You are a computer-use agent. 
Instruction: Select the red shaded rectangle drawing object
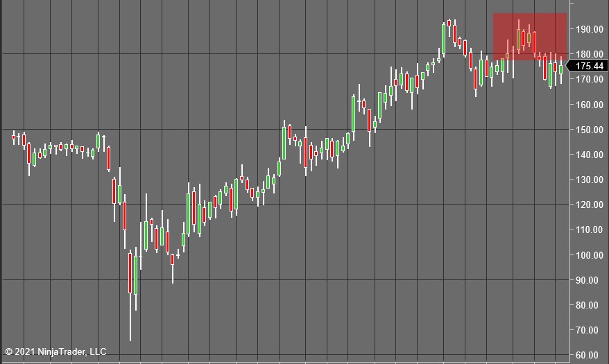pos(530,37)
